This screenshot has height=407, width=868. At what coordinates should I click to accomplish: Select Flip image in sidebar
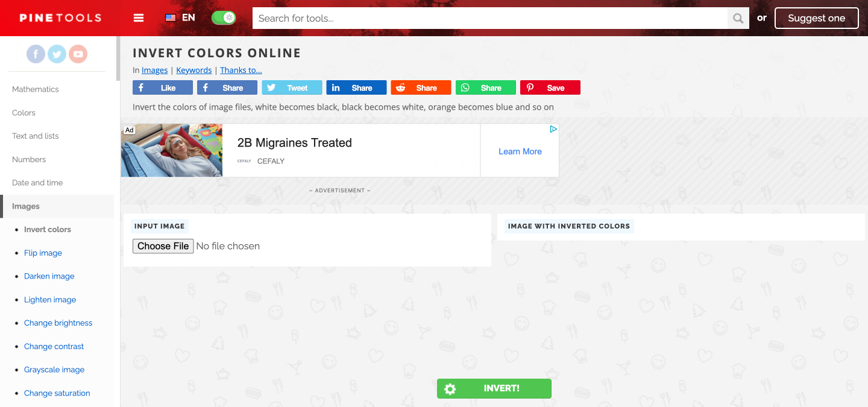coord(43,253)
